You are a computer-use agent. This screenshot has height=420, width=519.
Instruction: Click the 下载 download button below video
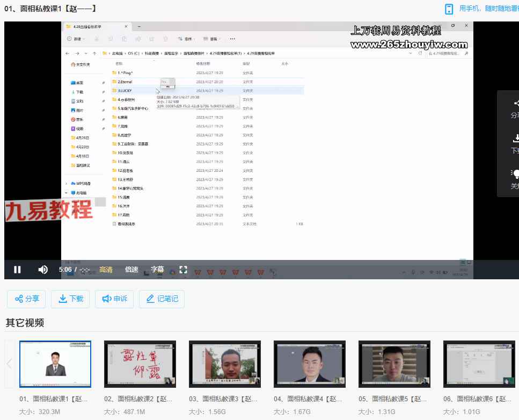(x=70, y=299)
